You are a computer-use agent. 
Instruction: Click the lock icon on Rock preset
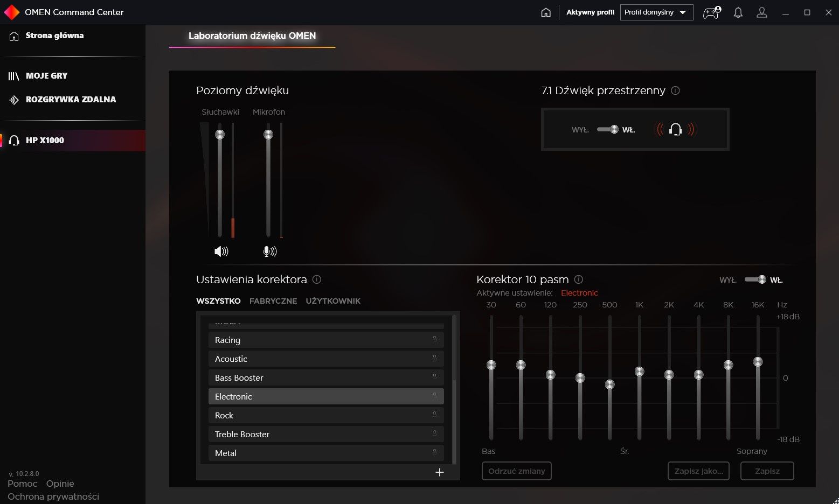pyautogui.click(x=434, y=415)
